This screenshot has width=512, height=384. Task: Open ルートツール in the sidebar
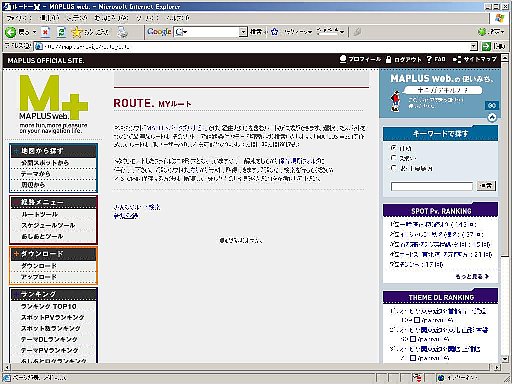click(40, 214)
